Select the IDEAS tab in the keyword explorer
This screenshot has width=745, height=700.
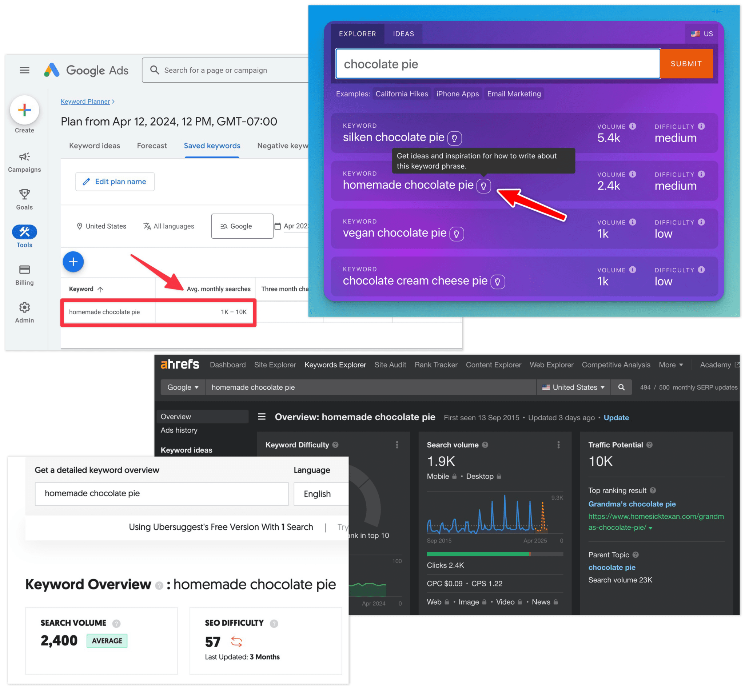[403, 33]
